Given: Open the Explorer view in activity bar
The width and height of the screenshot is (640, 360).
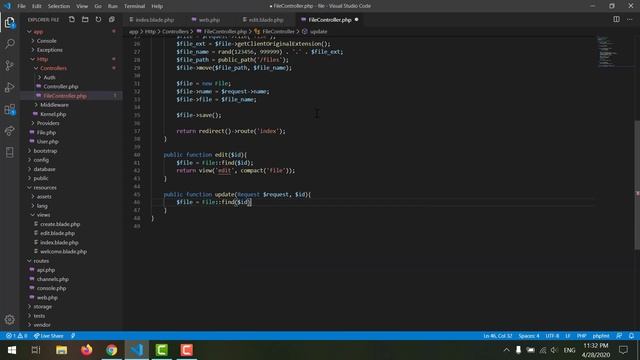Looking at the screenshot, I should click(x=10, y=22).
